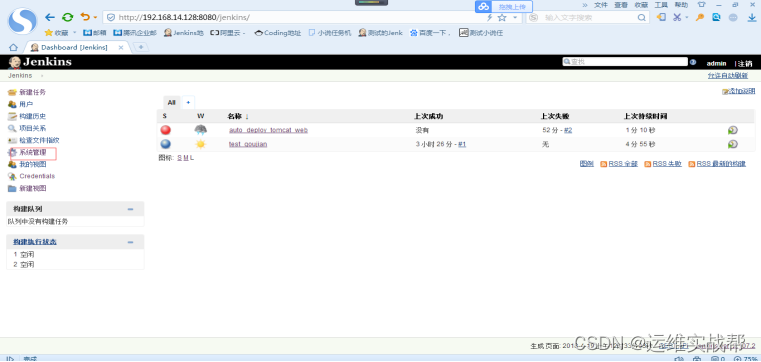The width and height of the screenshot is (761, 362).
Task: Open the 文件 menu
Action: [x=601, y=5]
